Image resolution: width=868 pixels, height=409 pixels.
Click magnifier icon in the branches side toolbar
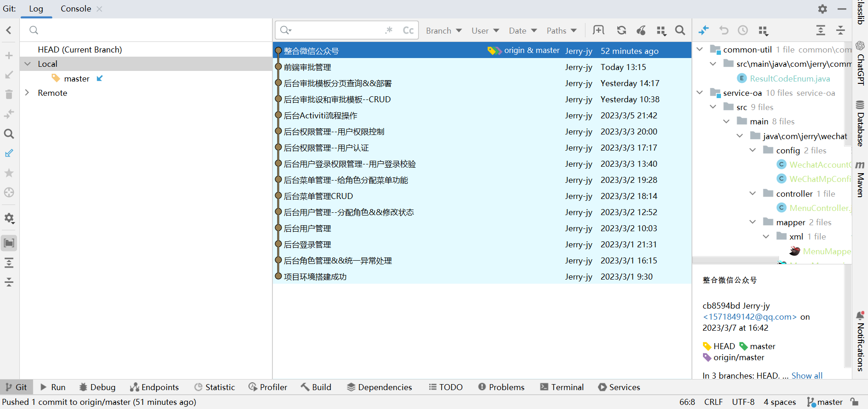pyautogui.click(x=9, y=134)
